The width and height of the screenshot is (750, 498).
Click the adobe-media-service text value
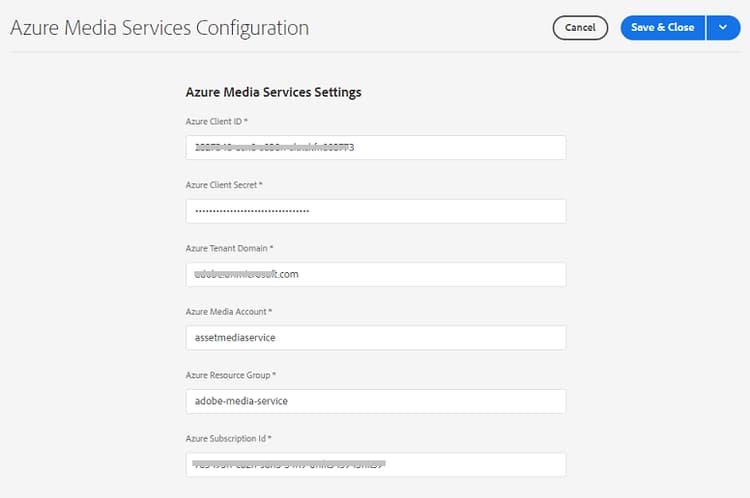pos(241,401)
